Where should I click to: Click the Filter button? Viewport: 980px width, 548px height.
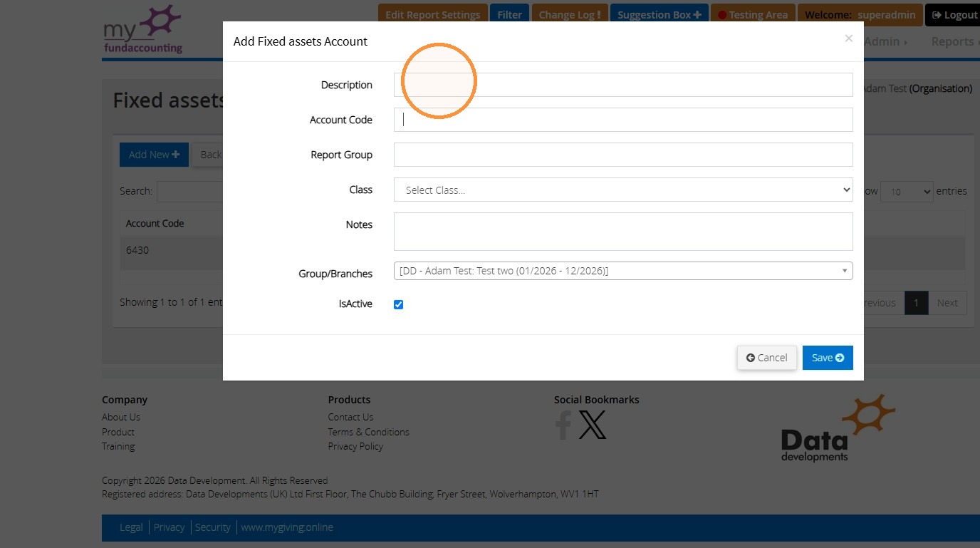pyautogui.click(x=509, y=14)
